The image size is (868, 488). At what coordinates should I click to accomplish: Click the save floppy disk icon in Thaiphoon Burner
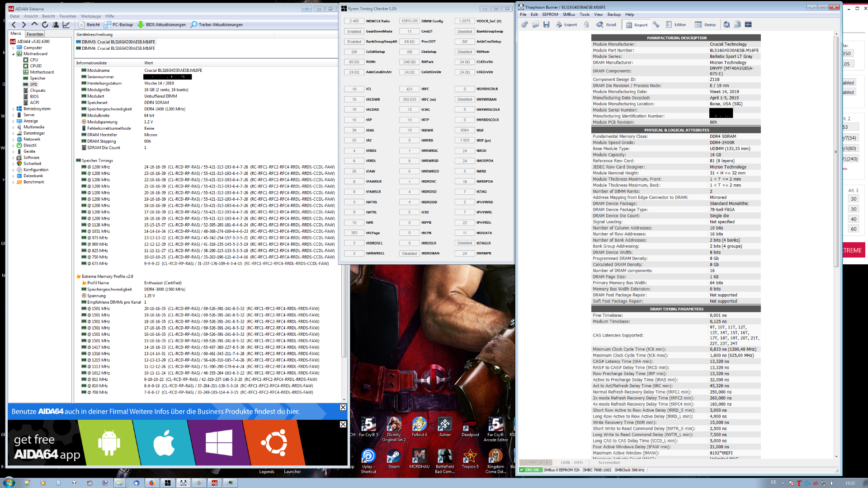(546, 25)
